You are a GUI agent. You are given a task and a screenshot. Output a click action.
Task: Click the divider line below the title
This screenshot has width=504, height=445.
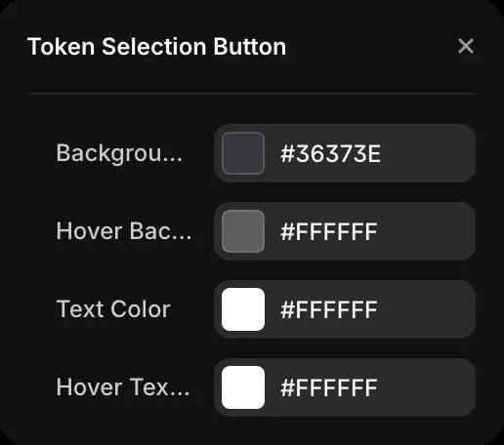[252, 94]
